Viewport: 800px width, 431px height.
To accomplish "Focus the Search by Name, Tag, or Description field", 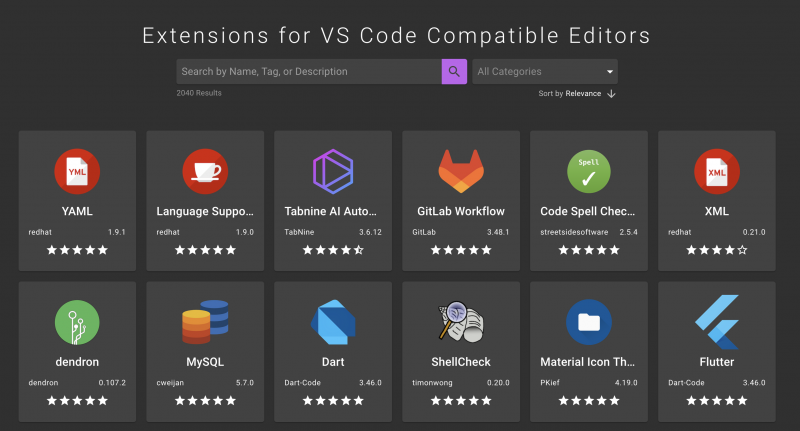I will pos(309,71).
